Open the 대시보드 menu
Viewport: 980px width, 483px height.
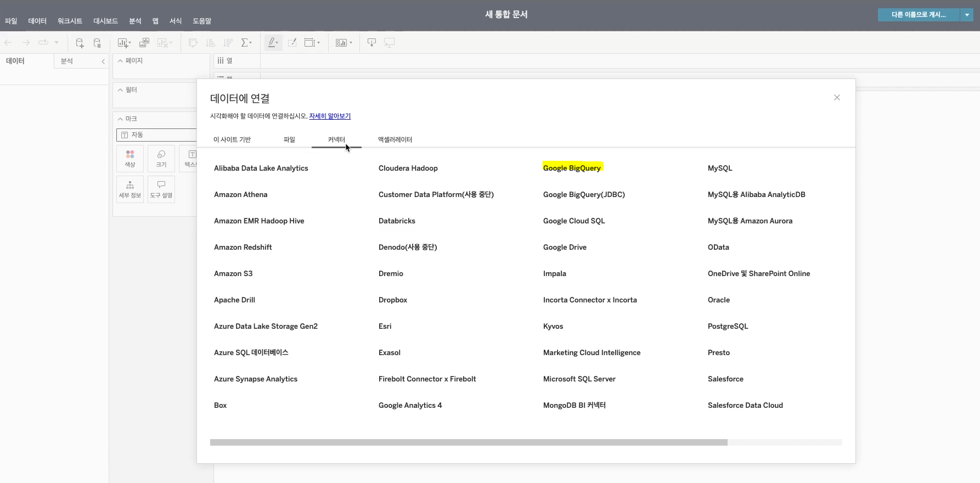(105, 21)
